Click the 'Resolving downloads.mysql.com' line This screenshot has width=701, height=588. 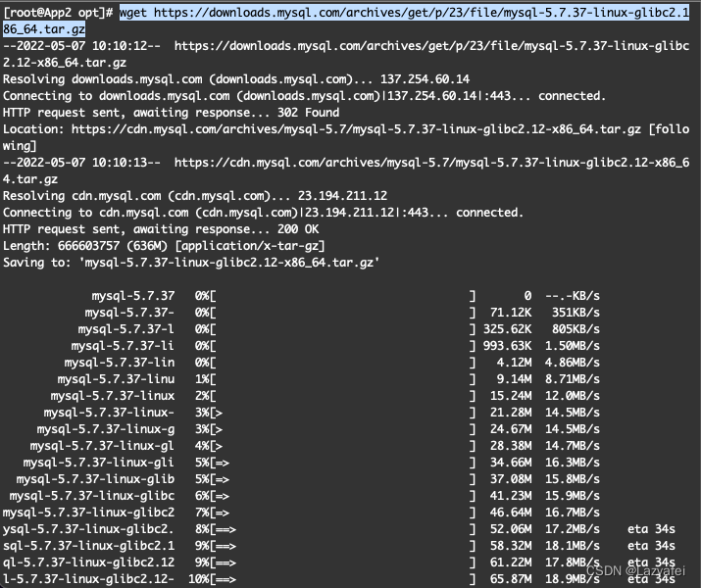pyautogui.click(x=236, y=79)
